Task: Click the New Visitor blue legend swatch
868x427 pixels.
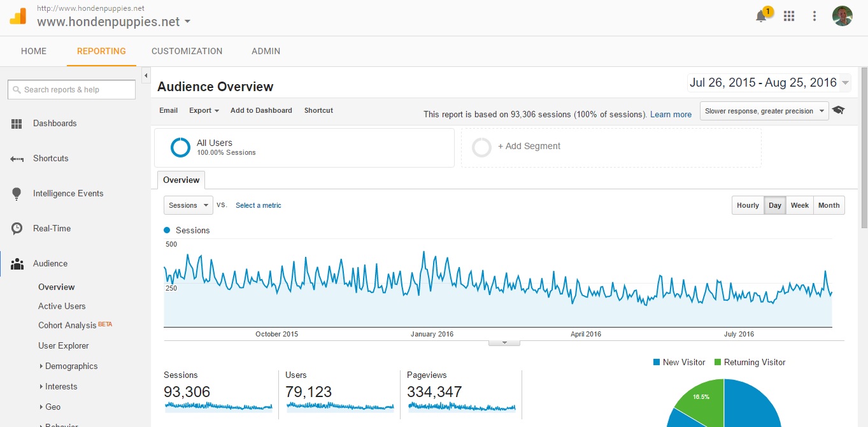Action: click(x=656, y=363)
